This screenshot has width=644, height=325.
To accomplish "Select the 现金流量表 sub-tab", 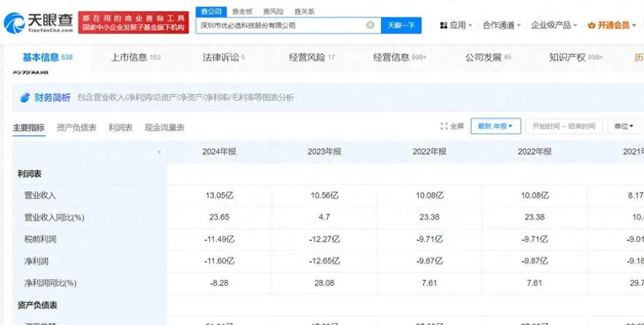I will pos(165,128).
